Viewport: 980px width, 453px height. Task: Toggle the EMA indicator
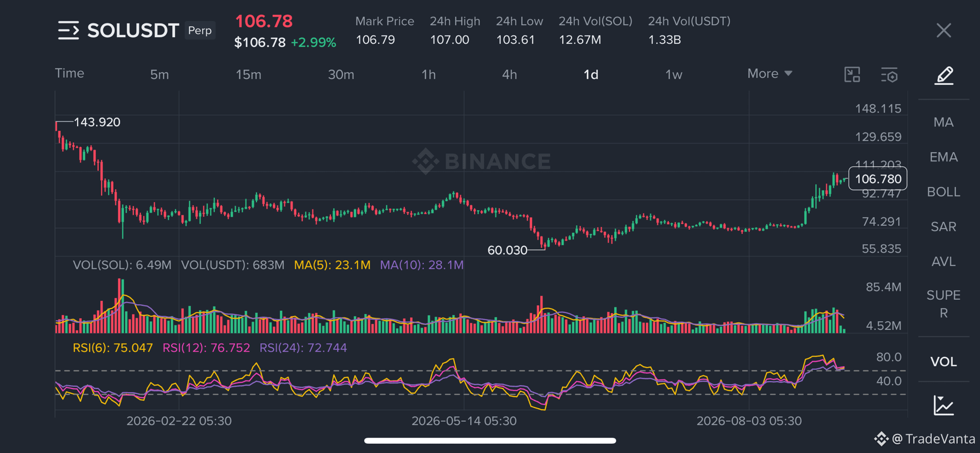[944, 157]
